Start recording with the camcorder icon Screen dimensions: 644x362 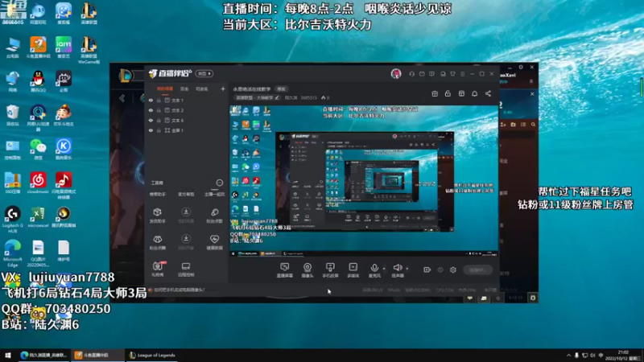(x=427, y=269)
